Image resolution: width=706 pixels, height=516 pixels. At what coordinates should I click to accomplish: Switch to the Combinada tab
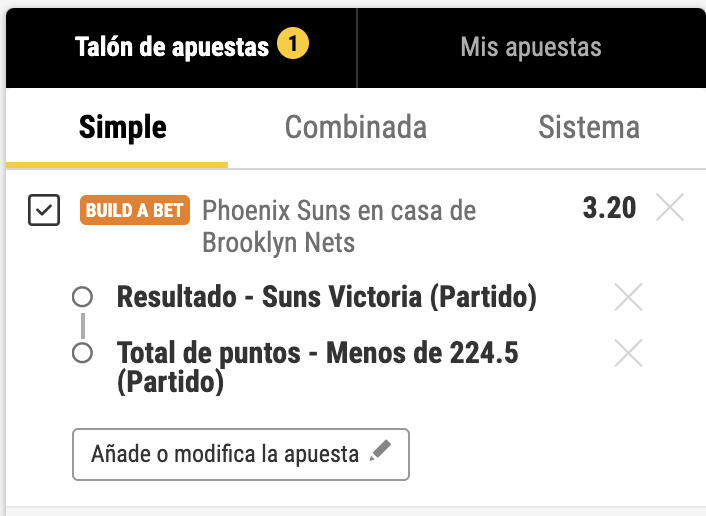click(355, 128)
